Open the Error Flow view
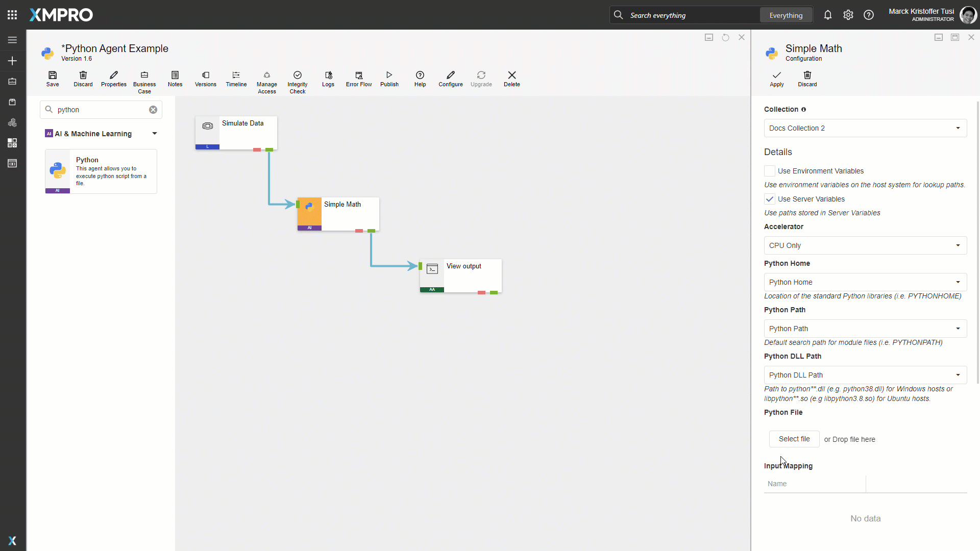The height and width of the screenshot is (551, 980). 358,79
